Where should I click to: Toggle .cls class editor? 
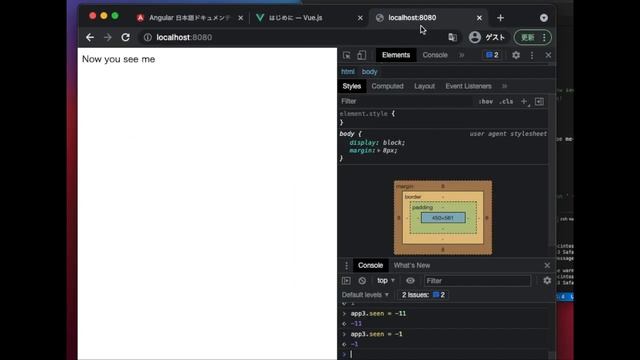tap(506, 102)
